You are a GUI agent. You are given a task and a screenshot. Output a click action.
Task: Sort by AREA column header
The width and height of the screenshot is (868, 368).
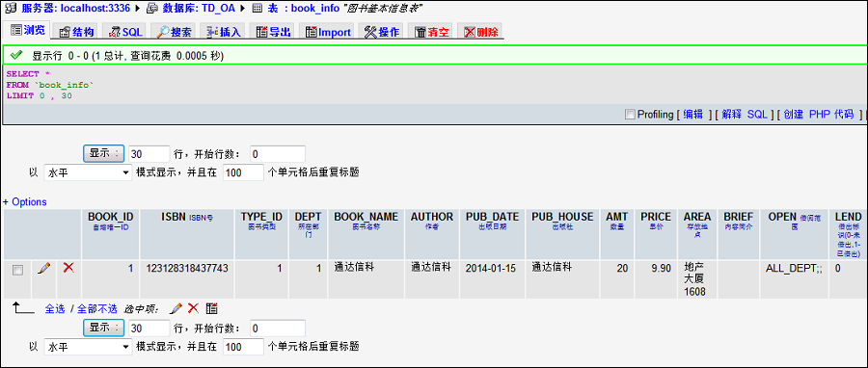[697, 217]
